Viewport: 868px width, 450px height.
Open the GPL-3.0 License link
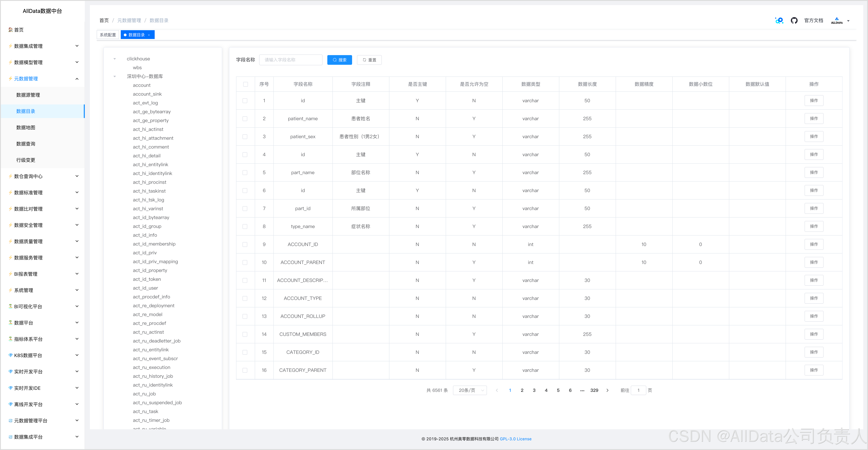point(515,439)
